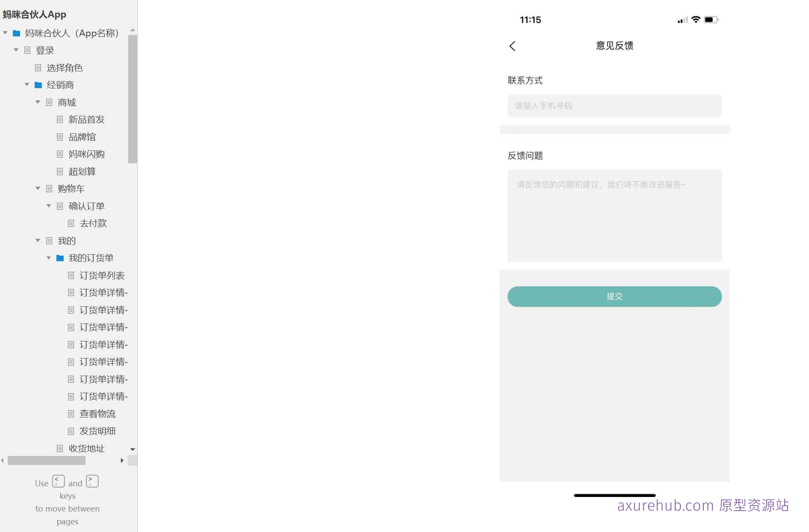Collapse the 购物车 tree node
The height and width of the screenshot is (532, 809).
(x=38, y=188)
